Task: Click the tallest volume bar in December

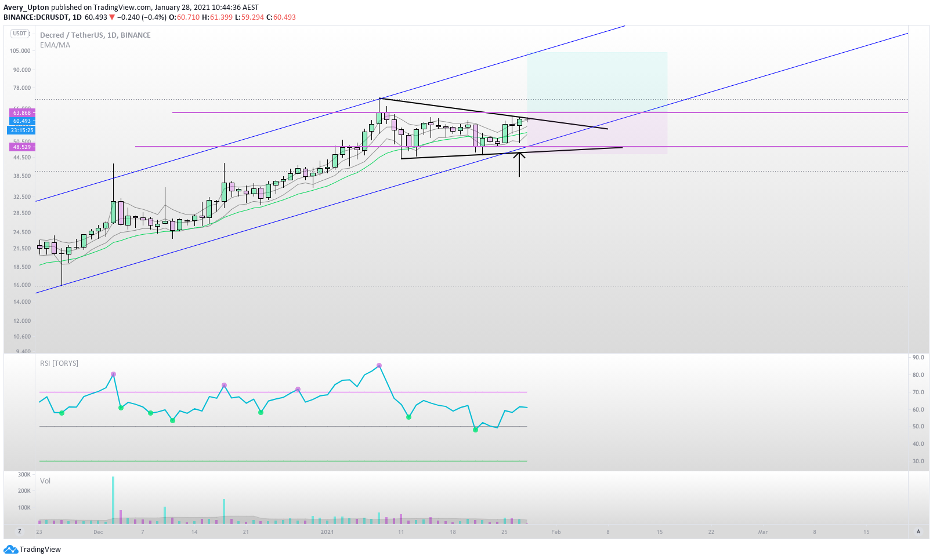Action: 113,500
